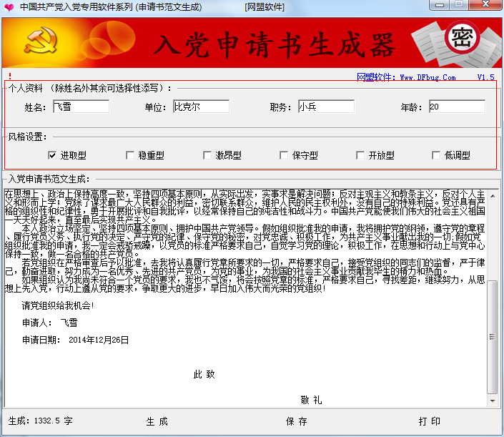Focus the 姓名 name input field

coord(81,107)
